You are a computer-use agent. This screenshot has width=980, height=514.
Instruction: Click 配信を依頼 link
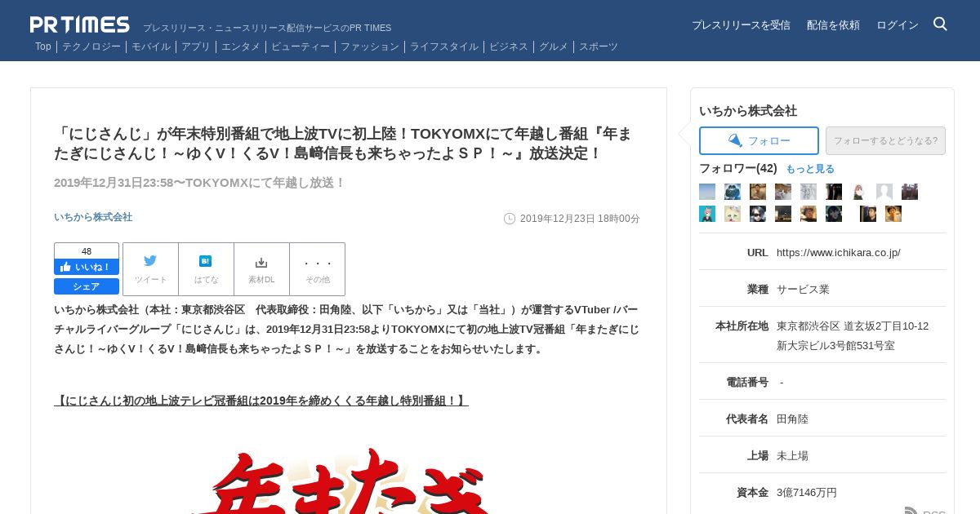pyautogui.click(x=833, y=25)
